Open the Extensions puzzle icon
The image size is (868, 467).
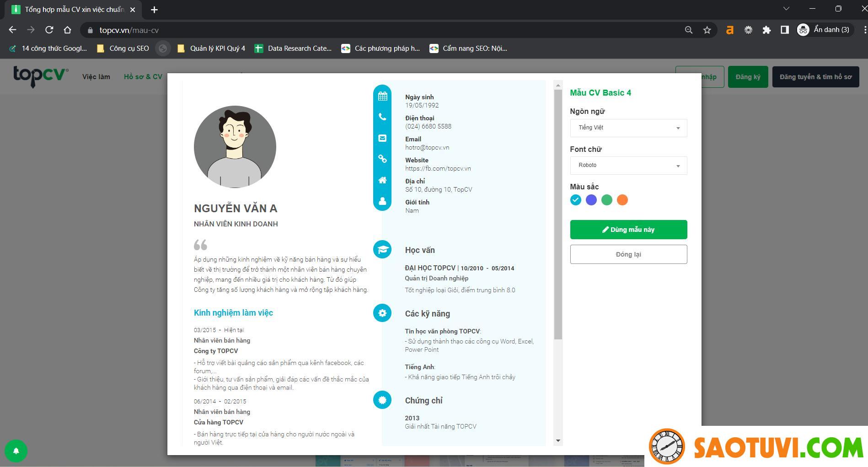(766, 30)
